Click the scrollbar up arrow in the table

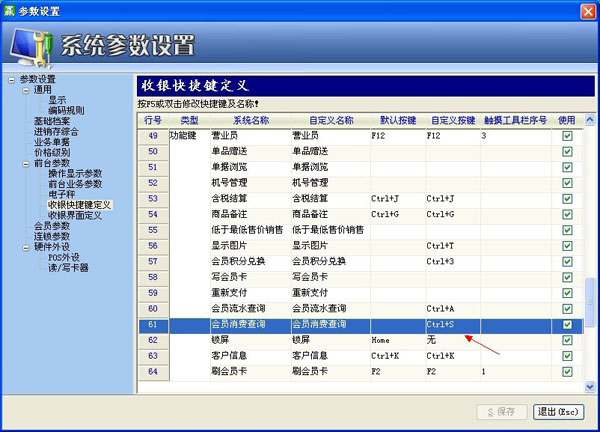pos(589,120)
